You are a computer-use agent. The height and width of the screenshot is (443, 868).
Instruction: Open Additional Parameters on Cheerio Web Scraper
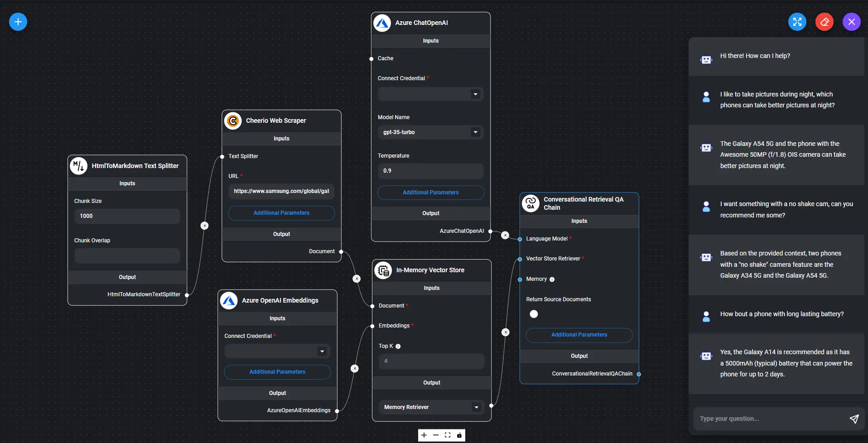[281, 213]
